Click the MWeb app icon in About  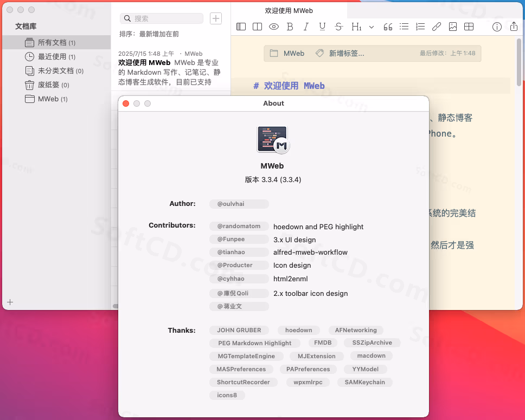coord(273,140)
